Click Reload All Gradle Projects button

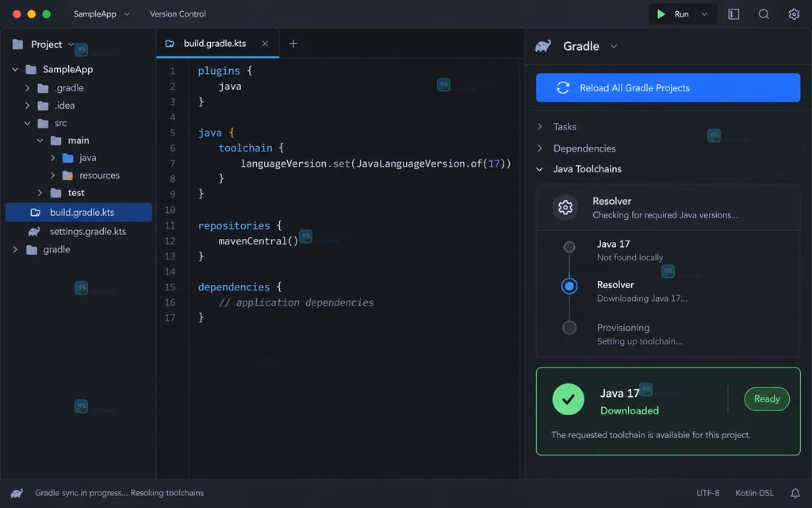click(668, 87)
